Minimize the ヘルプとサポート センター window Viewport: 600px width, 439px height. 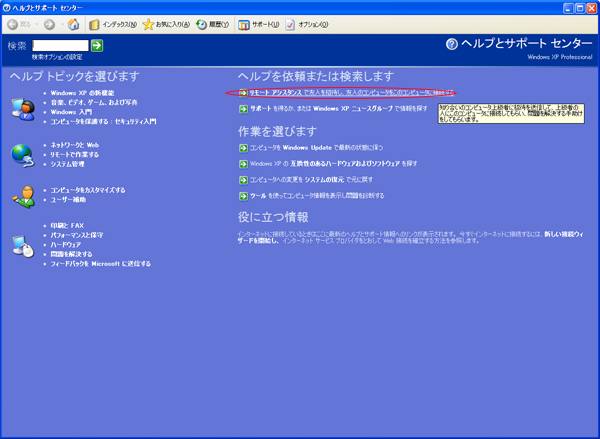568,8
